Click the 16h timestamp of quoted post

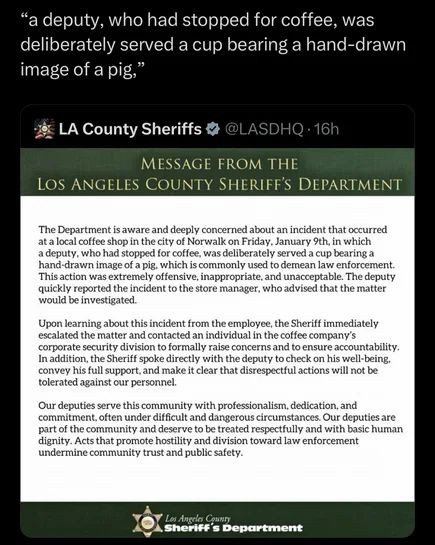click(326, 129)
